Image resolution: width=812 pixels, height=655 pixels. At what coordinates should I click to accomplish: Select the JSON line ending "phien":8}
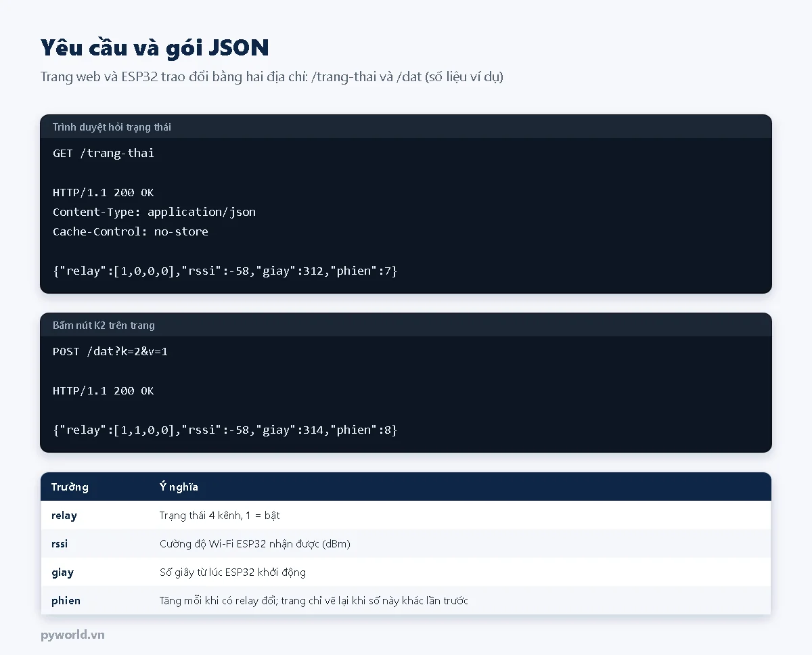(x=225, y=430)
